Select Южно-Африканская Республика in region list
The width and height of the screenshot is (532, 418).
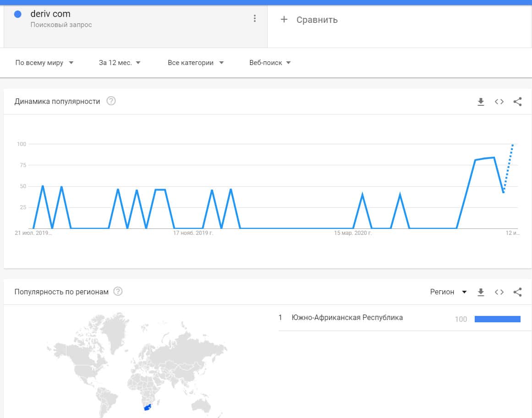pyautogui.click(x=347, y=318)
